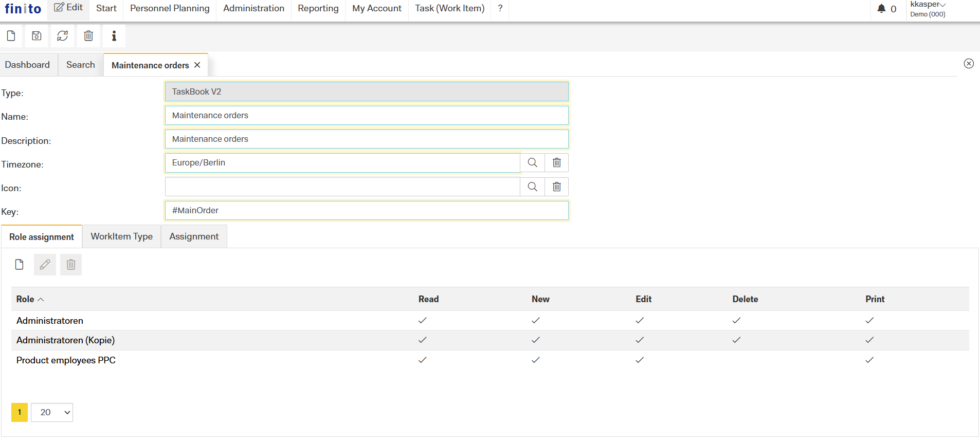Search timezone with magnifier icon
The image size is (980, 443).
pos(532,163)
